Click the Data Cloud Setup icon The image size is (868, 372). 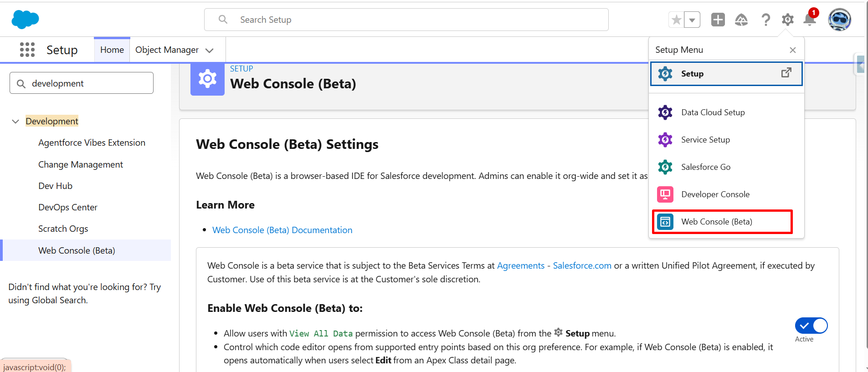tap(665, 112)
